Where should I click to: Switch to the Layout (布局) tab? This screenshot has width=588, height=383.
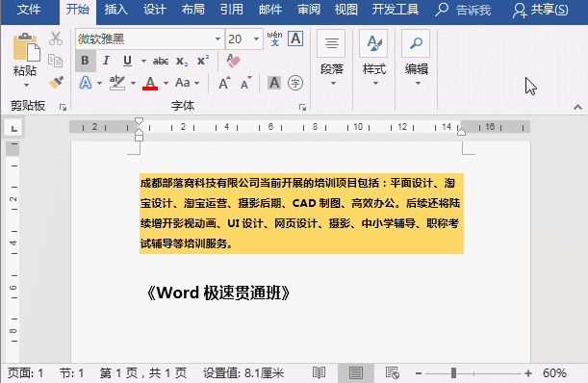coord(193,10)
